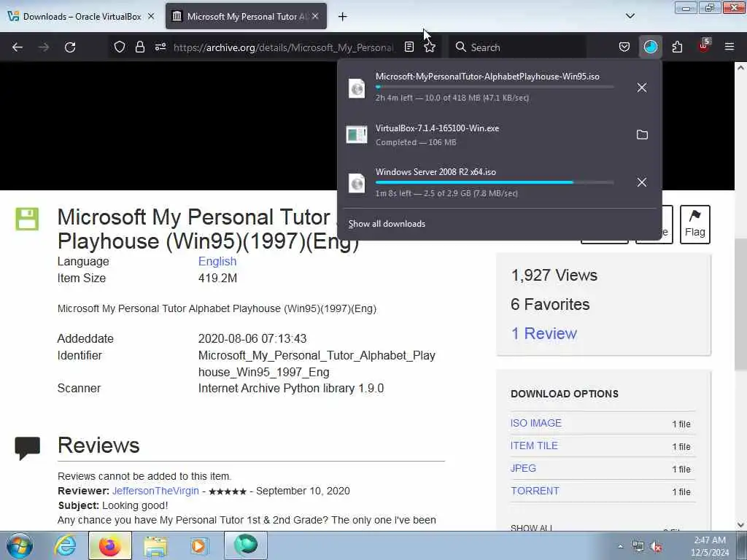Click the Windows Server 2008 progress bar
Screen dimensions: 747x560
click(495, 182)
